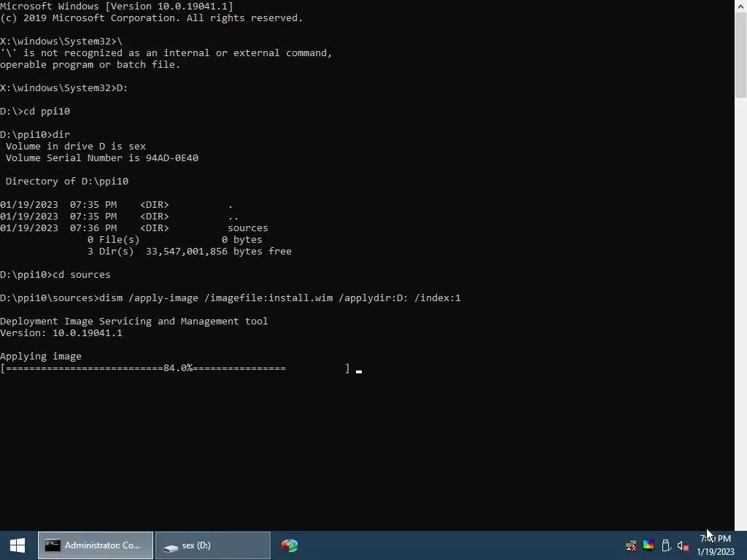Click '33,547,001,856 bytes free' text

tap(219, 251)
